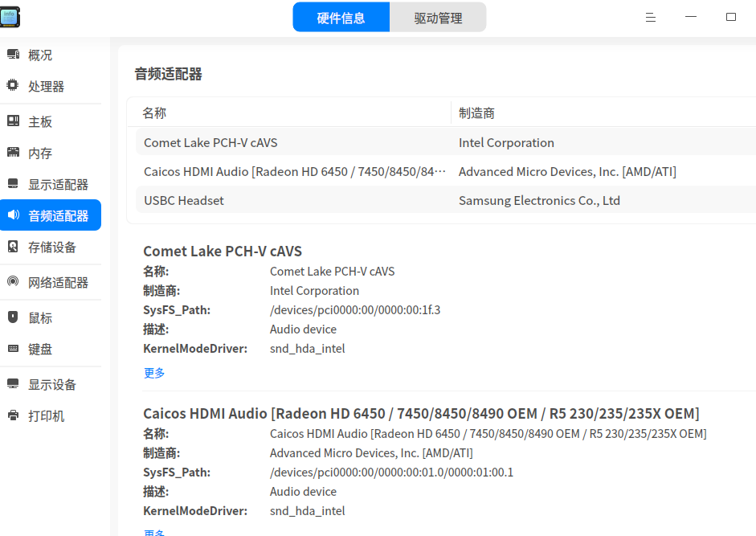
Task: Click the 打印机 sidebar label
Action: [47, 416]
